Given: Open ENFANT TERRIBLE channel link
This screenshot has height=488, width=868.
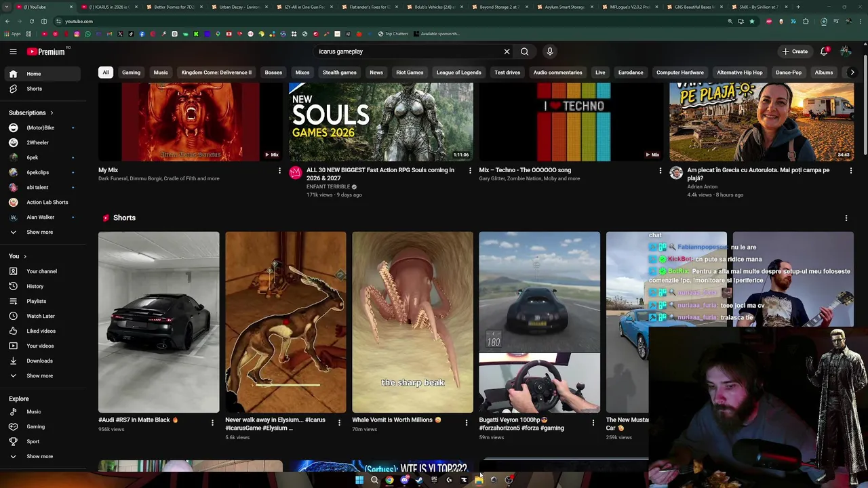Looking at the screenshot, I should (328, 187).
